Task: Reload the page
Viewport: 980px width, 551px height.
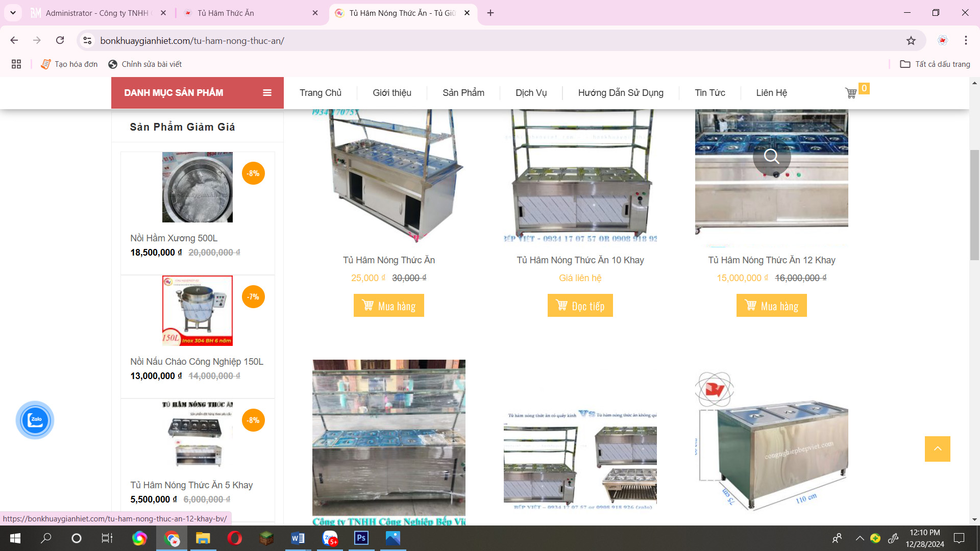Action: click(60, 40)
